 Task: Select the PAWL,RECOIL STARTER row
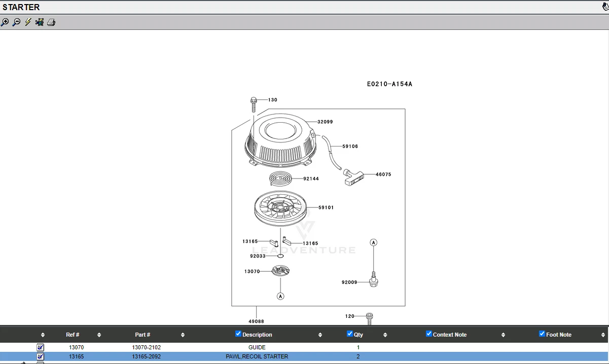257,356
